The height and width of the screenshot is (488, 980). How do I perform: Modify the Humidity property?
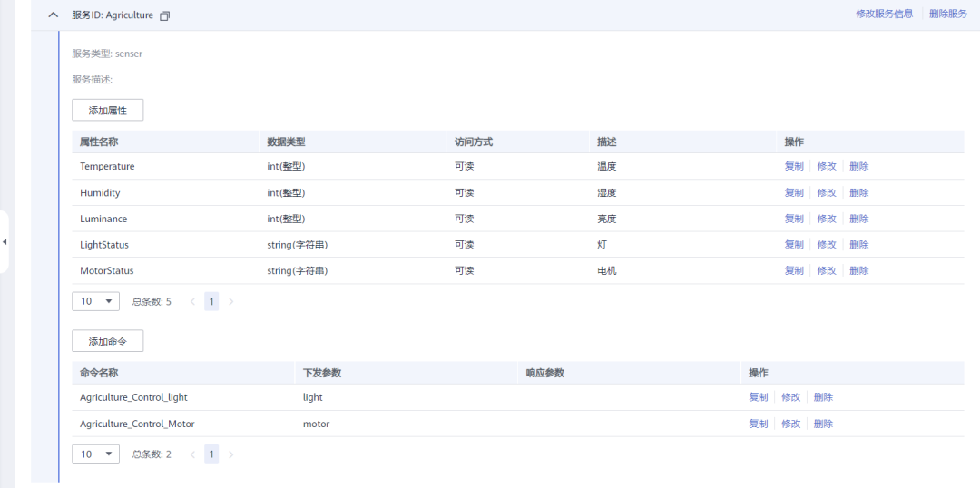click(x=827, y=192)
